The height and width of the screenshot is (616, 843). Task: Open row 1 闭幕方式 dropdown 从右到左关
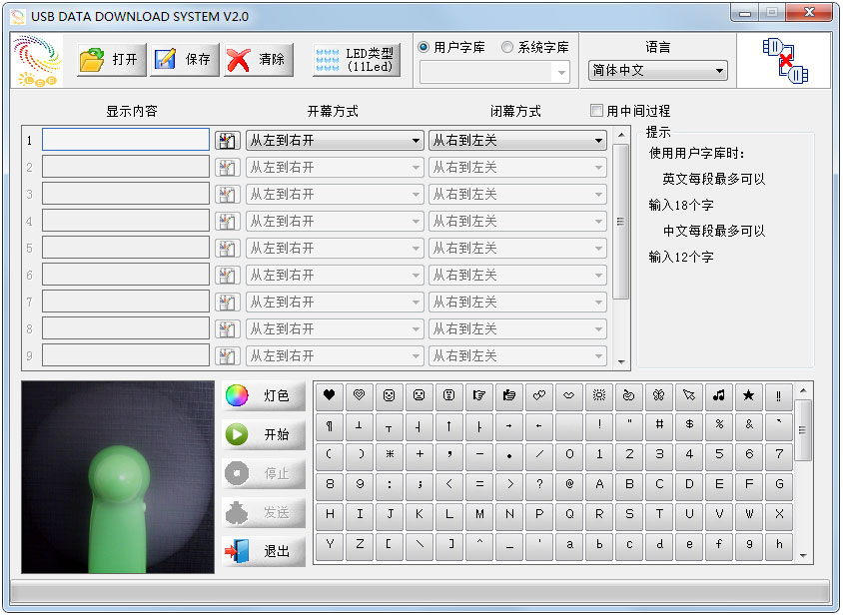point(517,141)
